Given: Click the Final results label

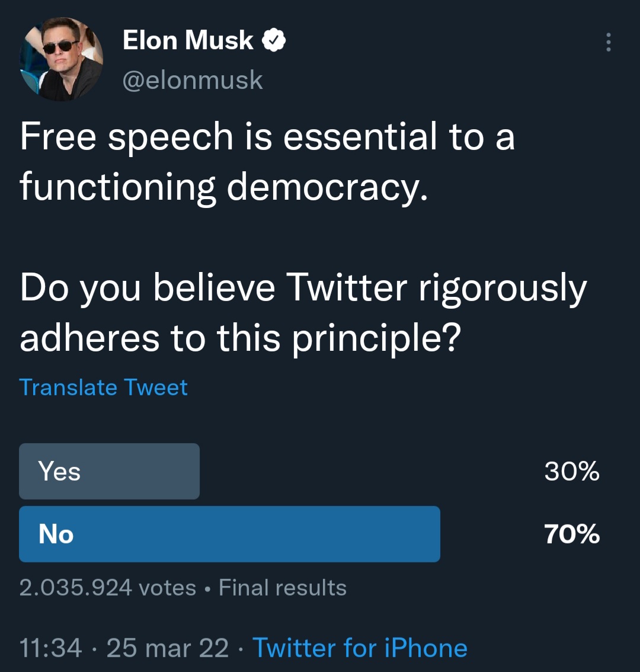Looking at the screenshot, I should (x=283, y=587).
